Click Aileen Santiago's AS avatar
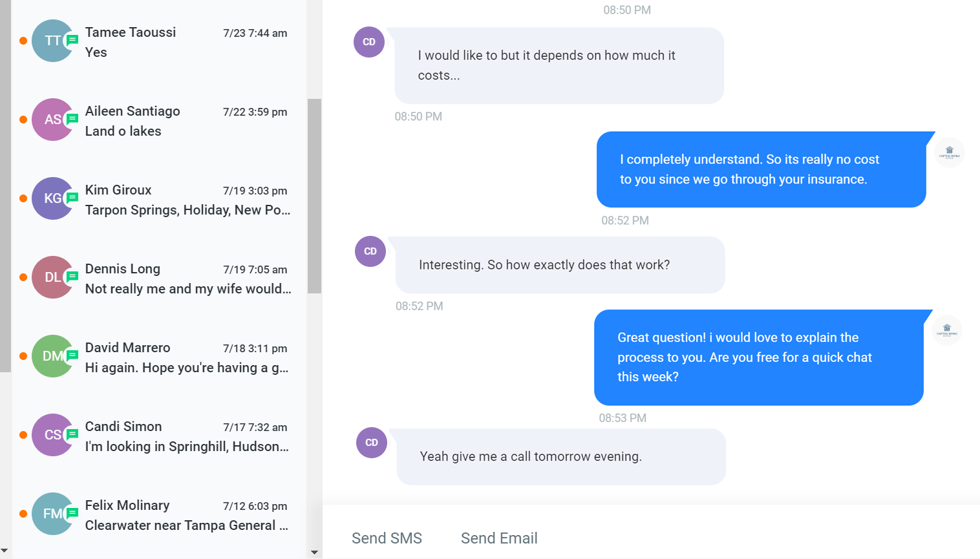Viewport: 980px width, 559px height. (53, 120)
